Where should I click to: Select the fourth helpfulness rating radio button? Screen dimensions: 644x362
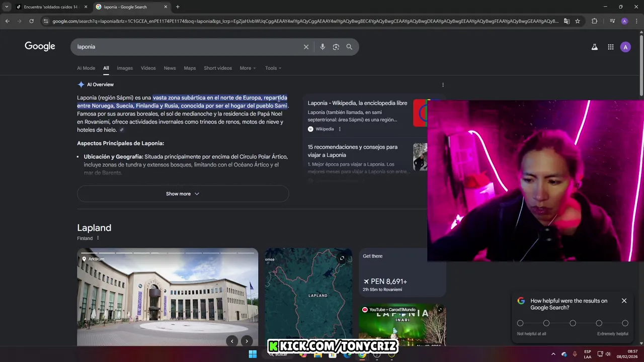pyautogui.click(x=599, y=323)
